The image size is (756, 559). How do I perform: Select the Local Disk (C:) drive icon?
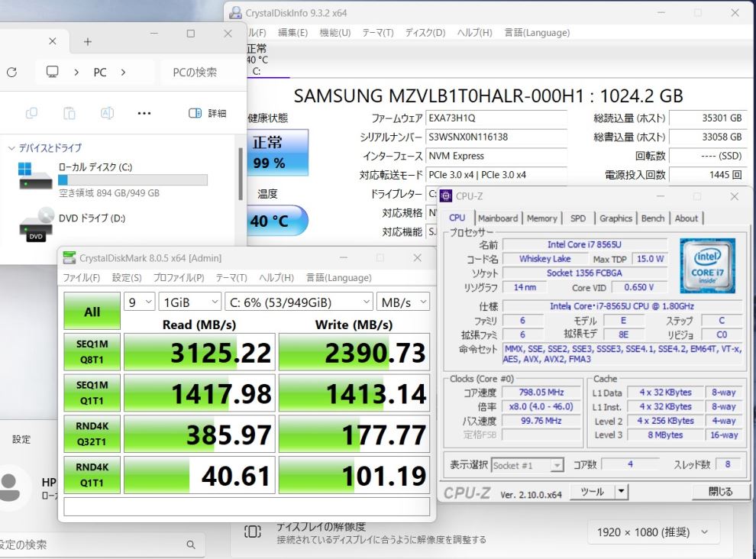coord(34,176)
